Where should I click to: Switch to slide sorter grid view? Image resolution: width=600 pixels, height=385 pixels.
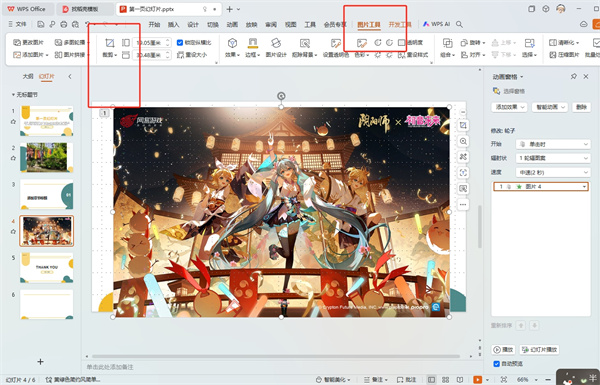[445, 380]
